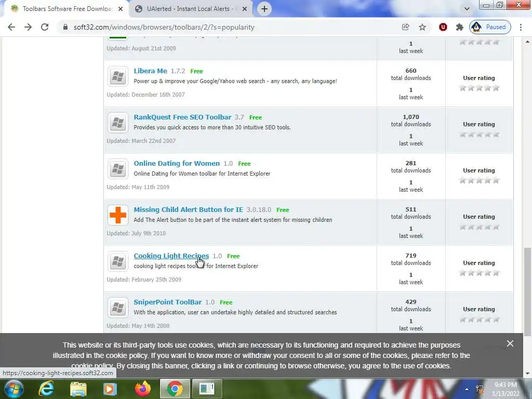Rate Libera Me using its stars
Viewport: 532px width, 399px height.
coord(479,88)
